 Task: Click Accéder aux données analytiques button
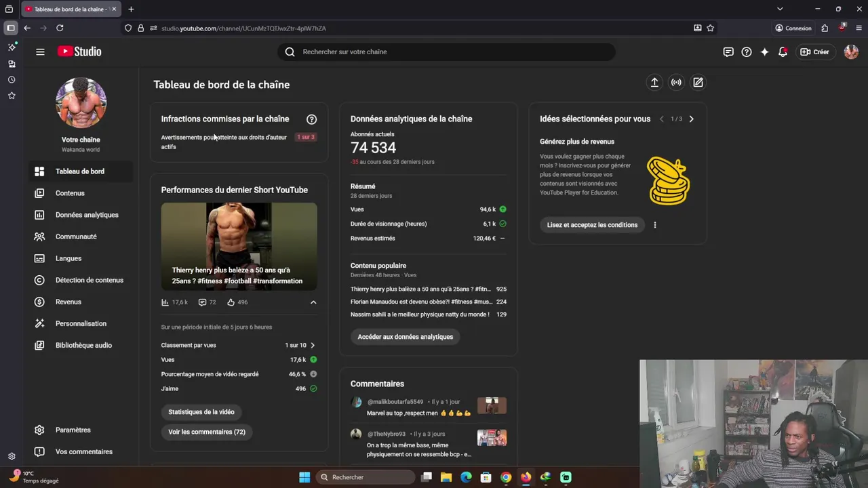(406, 337)
